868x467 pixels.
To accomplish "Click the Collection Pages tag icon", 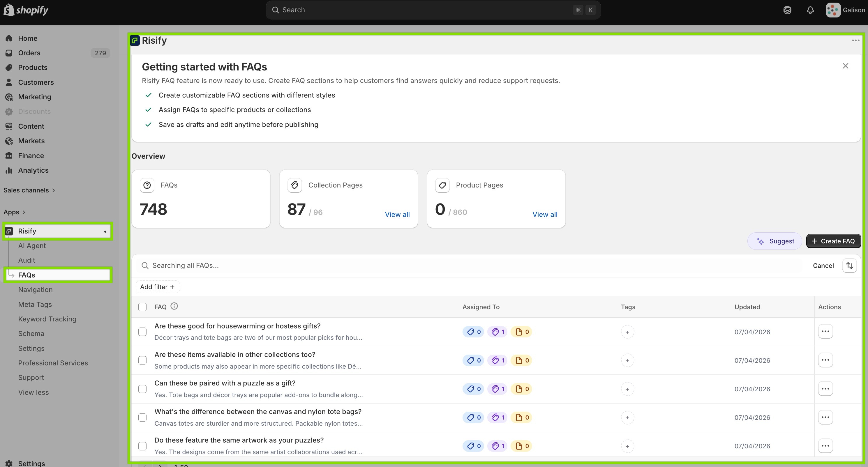I will coord(294,185).
